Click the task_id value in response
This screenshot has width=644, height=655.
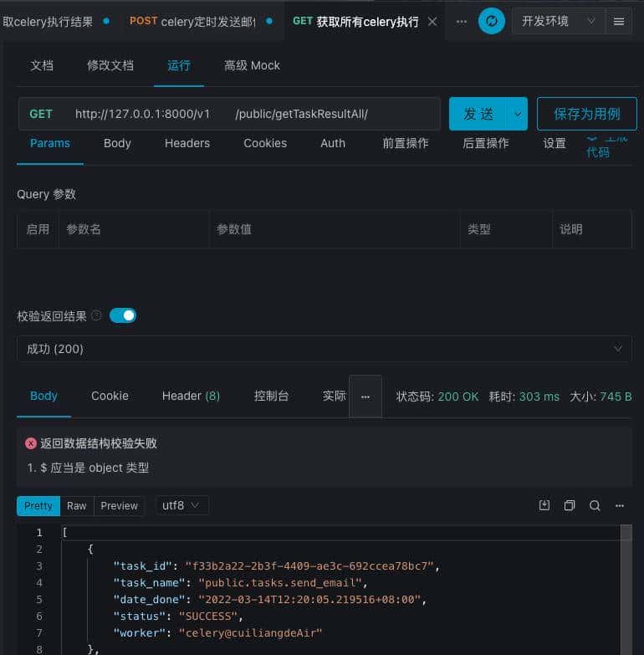(x=309, y=566)
